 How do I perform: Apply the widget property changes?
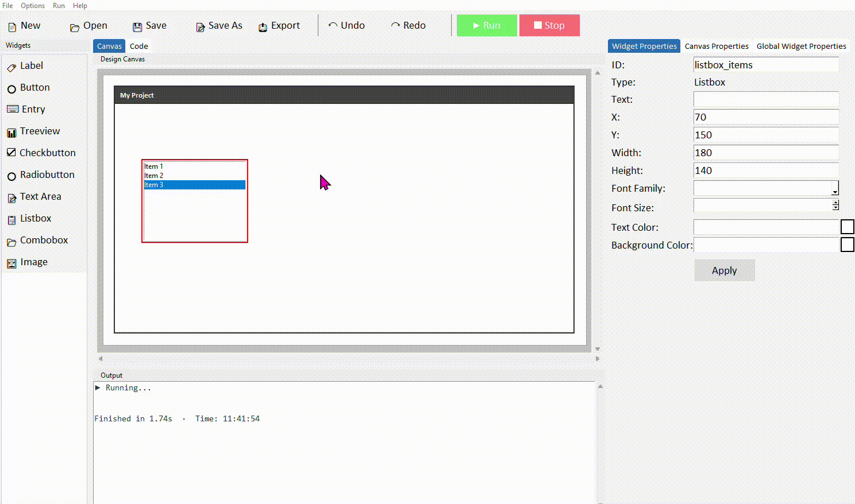coord(724,270)
